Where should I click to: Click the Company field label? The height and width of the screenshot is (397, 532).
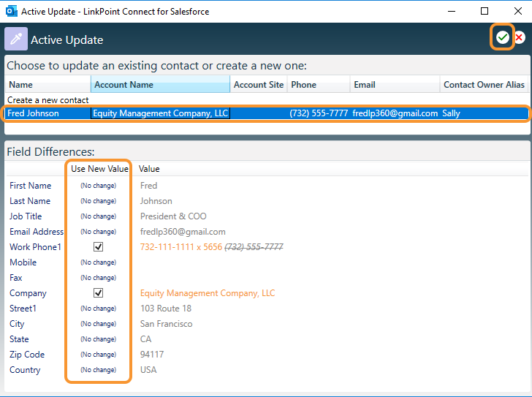(28, 293)
